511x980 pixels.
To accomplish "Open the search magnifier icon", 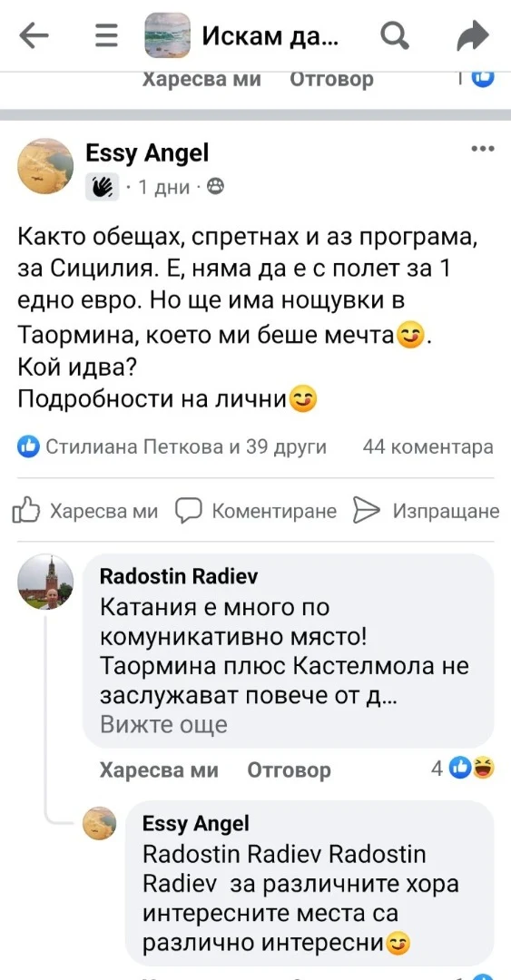I will (x=395, y=36).
